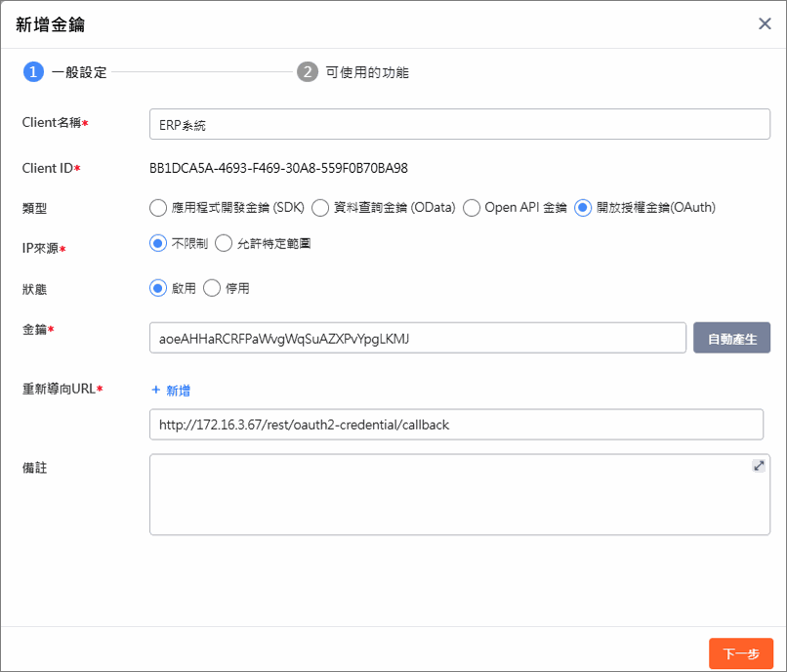Focus the Client名稱 input field
Screen dimensions: 787x672
456,124
